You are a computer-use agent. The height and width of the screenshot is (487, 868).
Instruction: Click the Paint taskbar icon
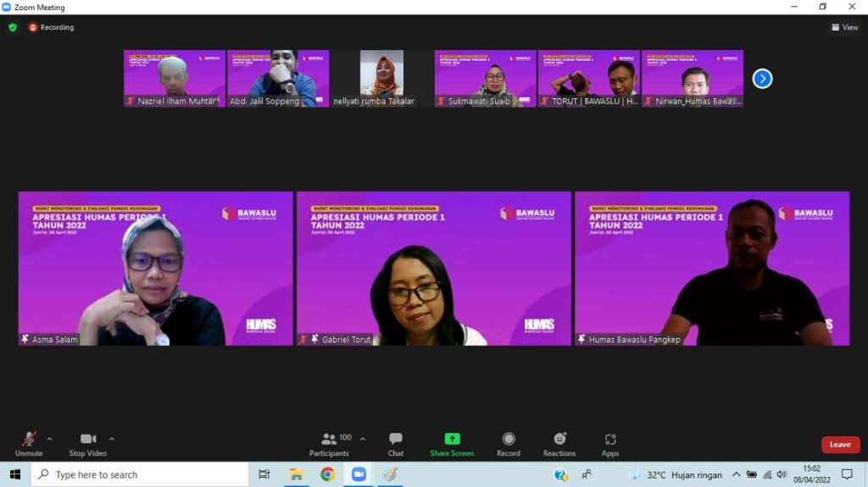pos(390,474)
